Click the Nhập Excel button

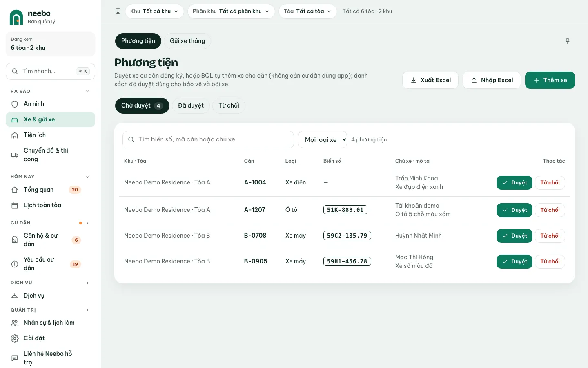point(492,80)
